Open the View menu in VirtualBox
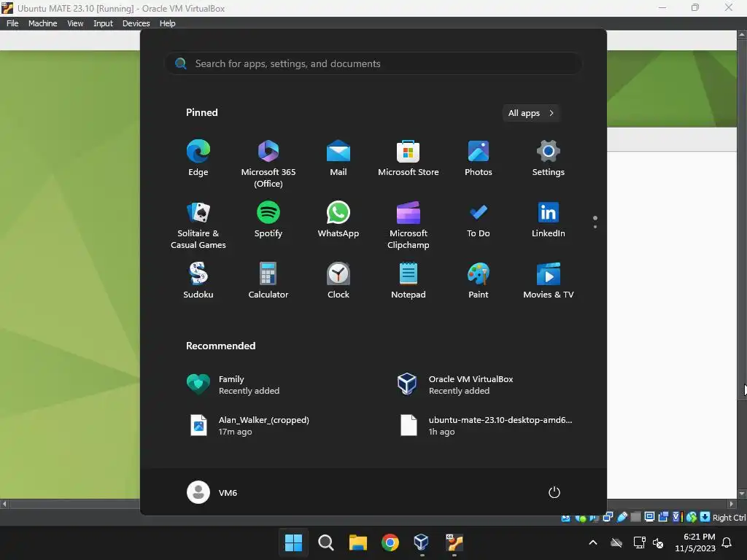The image size is (747, 560). tap(75, 23)
